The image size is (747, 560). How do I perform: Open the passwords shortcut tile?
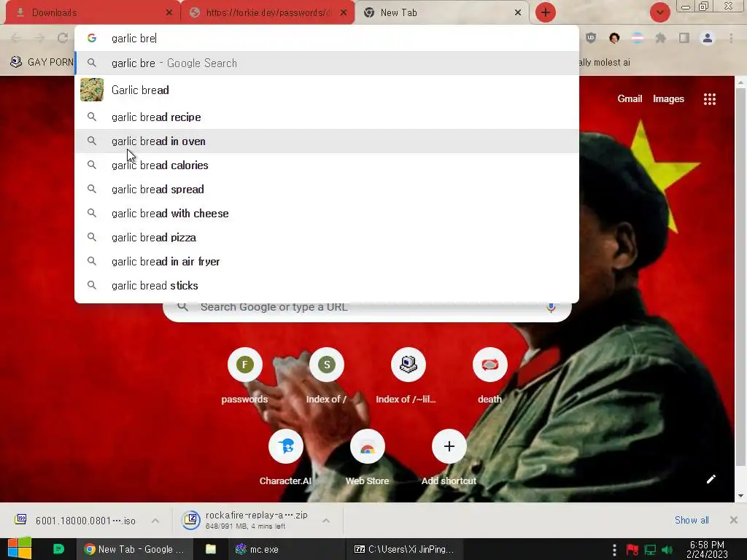click(x=245, y=376)
